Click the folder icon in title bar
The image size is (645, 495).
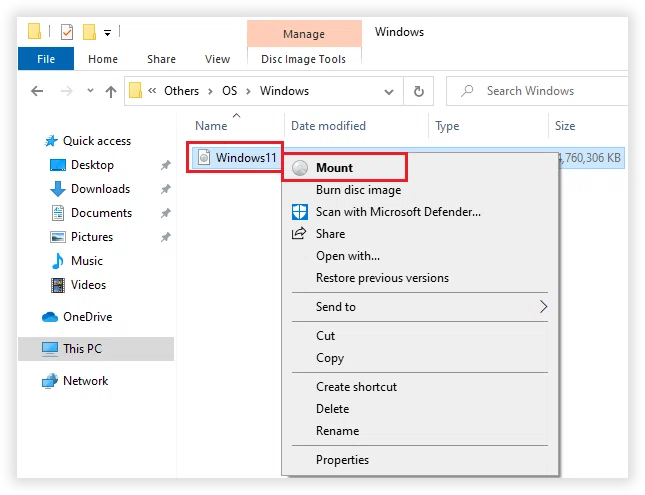(x=34, y=31)
